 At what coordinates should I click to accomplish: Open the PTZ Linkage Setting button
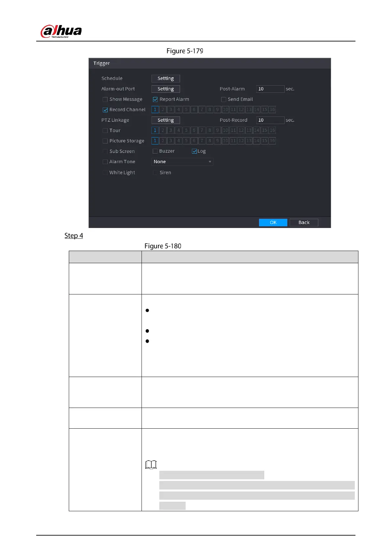[166, 120]
